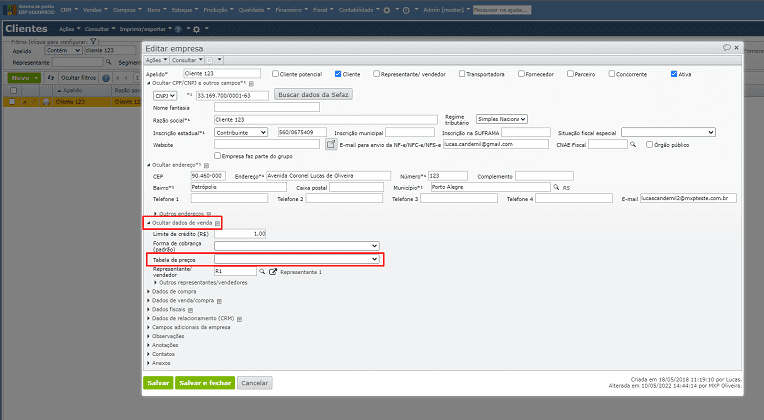The width and height of the screenshot is (764, 420).
Task: Open the Inscrição estadual Contribuinte dropdown
Action: [x=241, y=133]
